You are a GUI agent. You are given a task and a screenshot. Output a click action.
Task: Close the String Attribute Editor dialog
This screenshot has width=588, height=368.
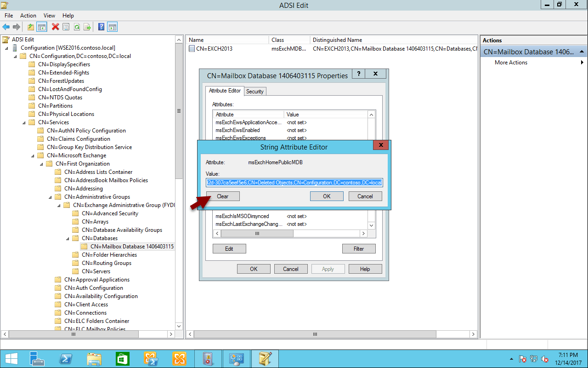[x=381, y=145]
